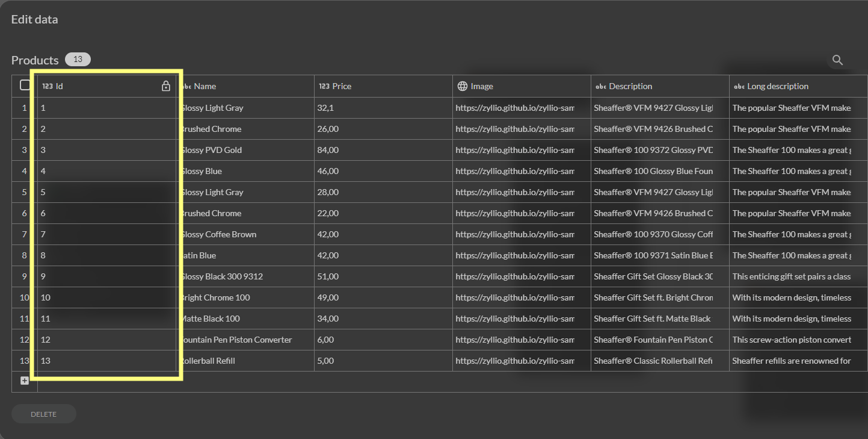Viewport: 868px width, 439px height.
Task: Open the Image URL in the first row
Action: (515, 108)
